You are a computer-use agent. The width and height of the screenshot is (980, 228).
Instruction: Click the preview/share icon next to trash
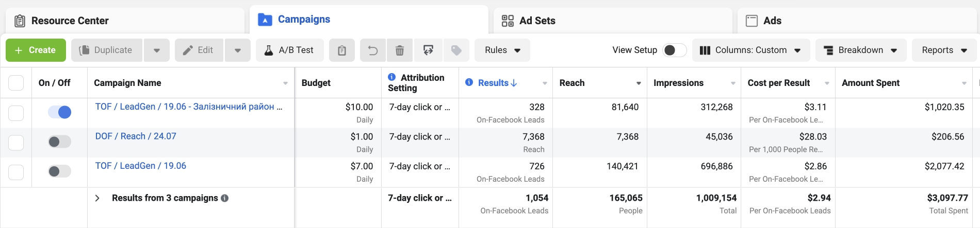(x=428, y=50)
